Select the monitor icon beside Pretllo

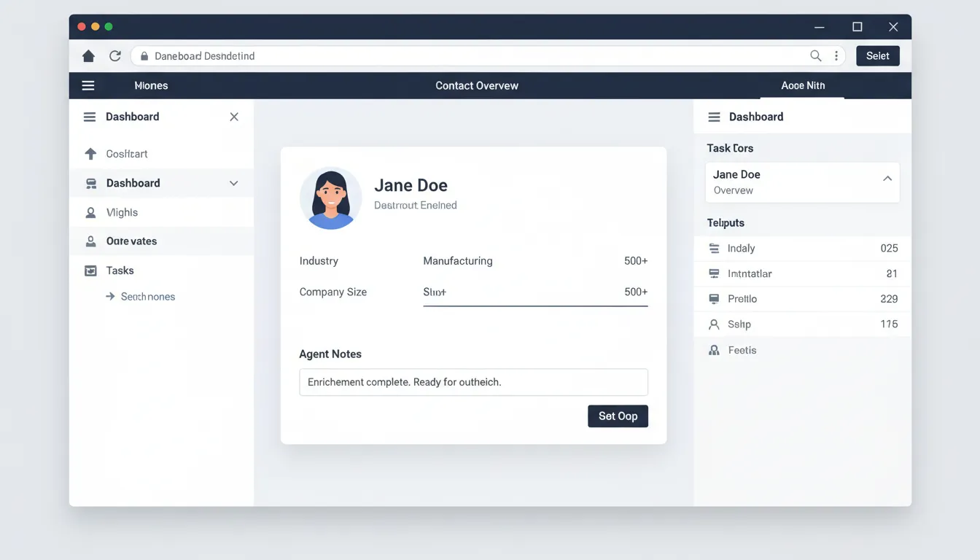pos(713,298)
